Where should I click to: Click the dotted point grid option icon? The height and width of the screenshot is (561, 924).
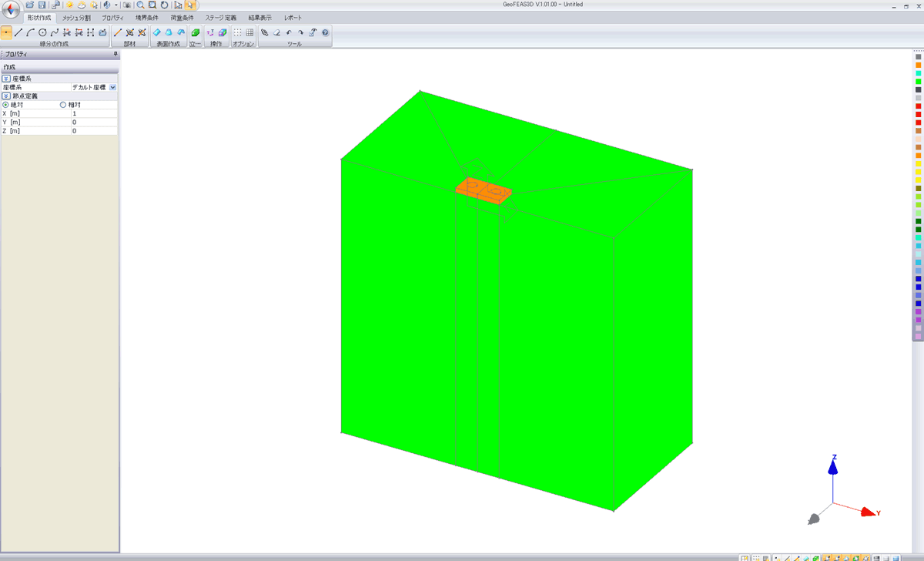click(237, 32)
